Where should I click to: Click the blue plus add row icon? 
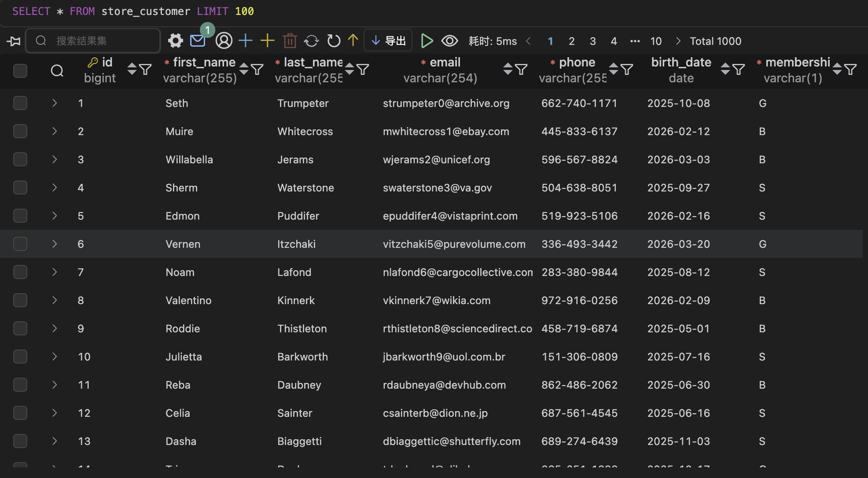pos(246,40)
